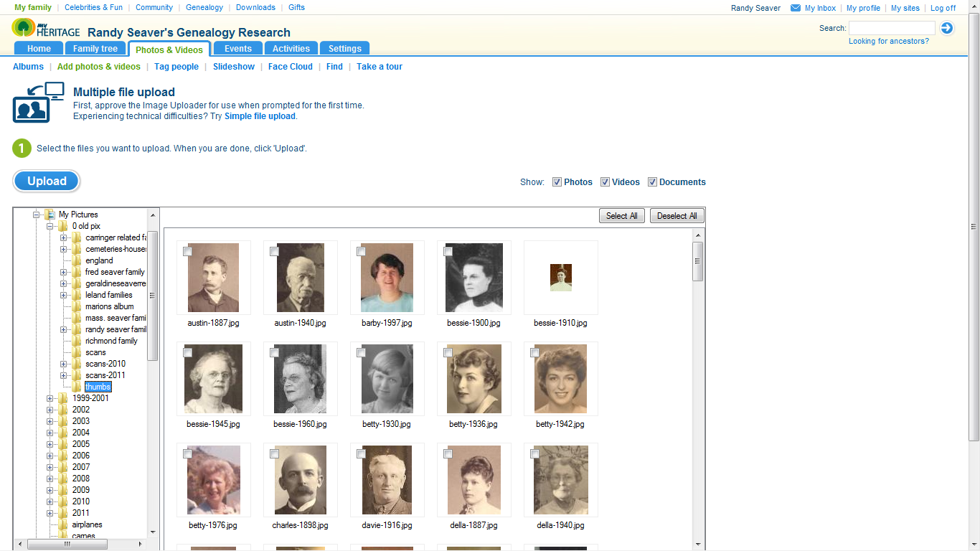Open the Tag people link
This screenshot has height=551, width=980.
pos(176,67)
